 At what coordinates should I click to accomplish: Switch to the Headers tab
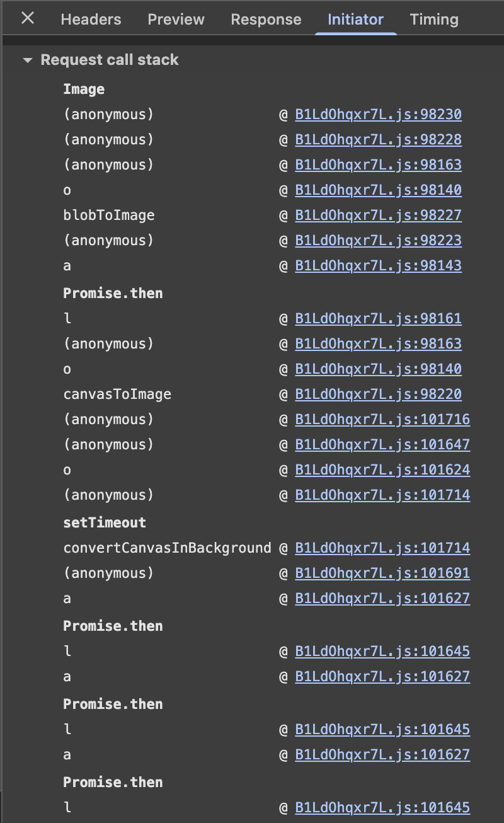pos(90,20)
